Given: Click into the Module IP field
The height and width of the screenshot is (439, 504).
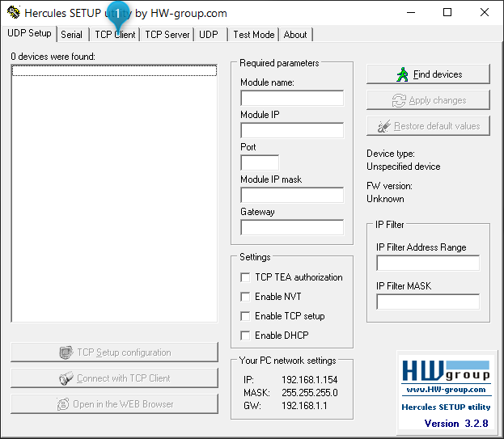Looking at the screenshot, I should click(x=292, y=130).
